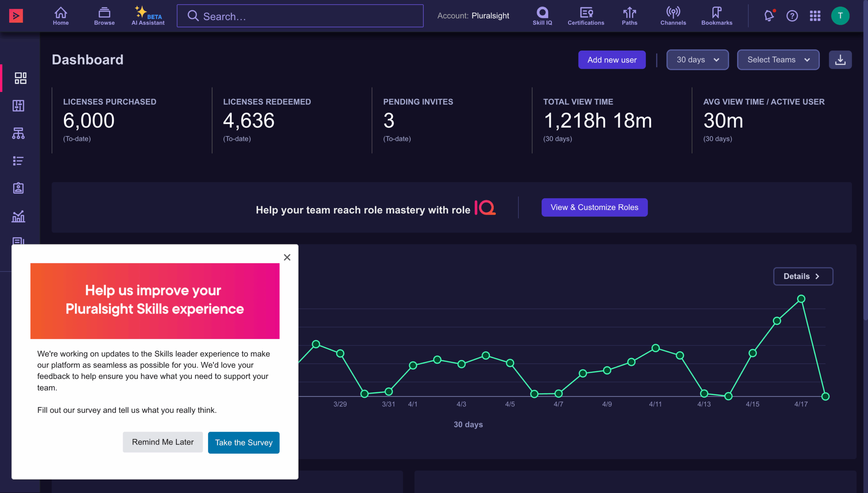Expand the 30 days dropdown
Image resolution: width=868 pixels, height=493 pixels.
point(697,60)
